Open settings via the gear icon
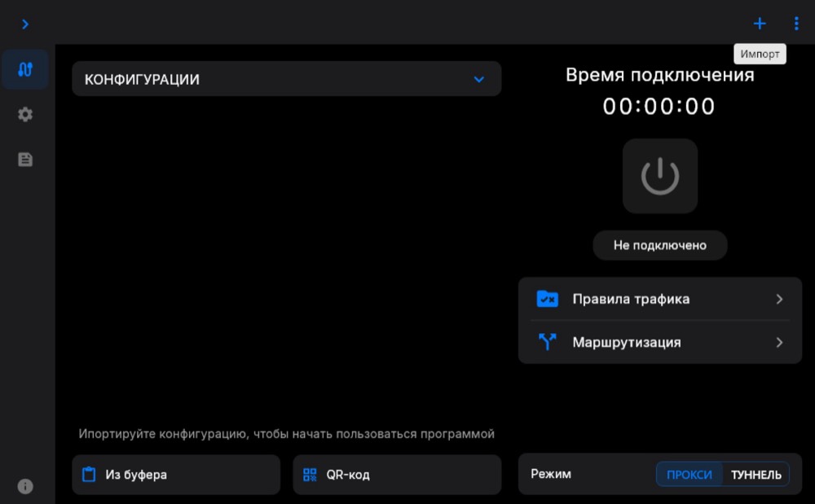The width and height of the screenshot is (815, 504). point(25,114)
